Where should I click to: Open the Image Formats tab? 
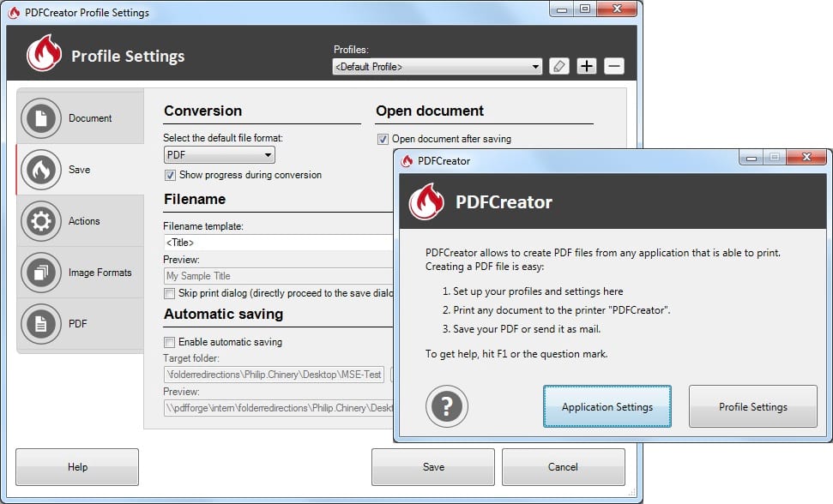[81, 273]
